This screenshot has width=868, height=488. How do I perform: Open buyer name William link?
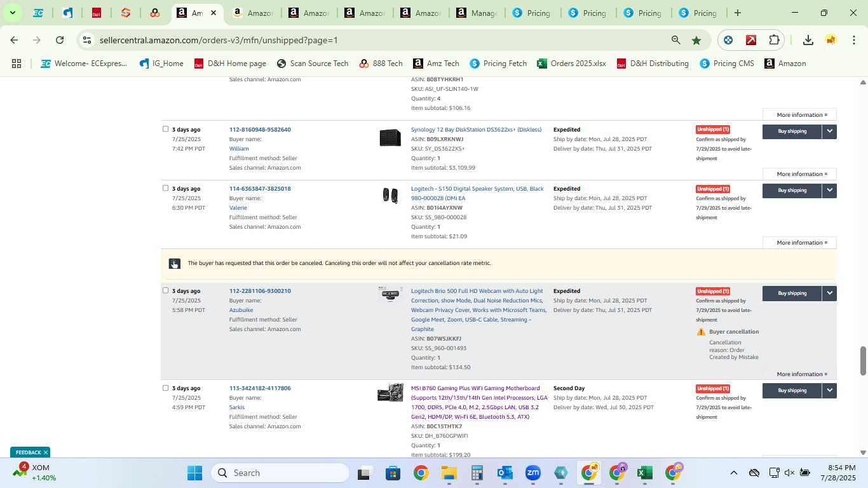click(x=239, y=149)
